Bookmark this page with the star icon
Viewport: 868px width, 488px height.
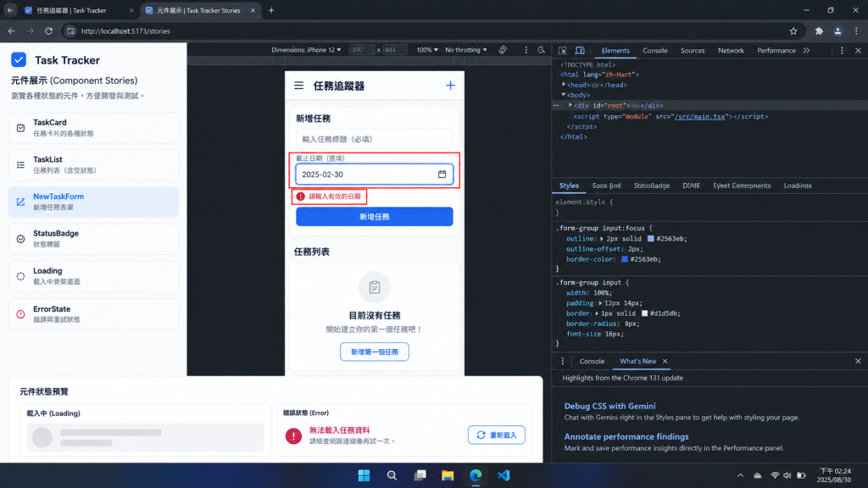click(x=793, y=31)
